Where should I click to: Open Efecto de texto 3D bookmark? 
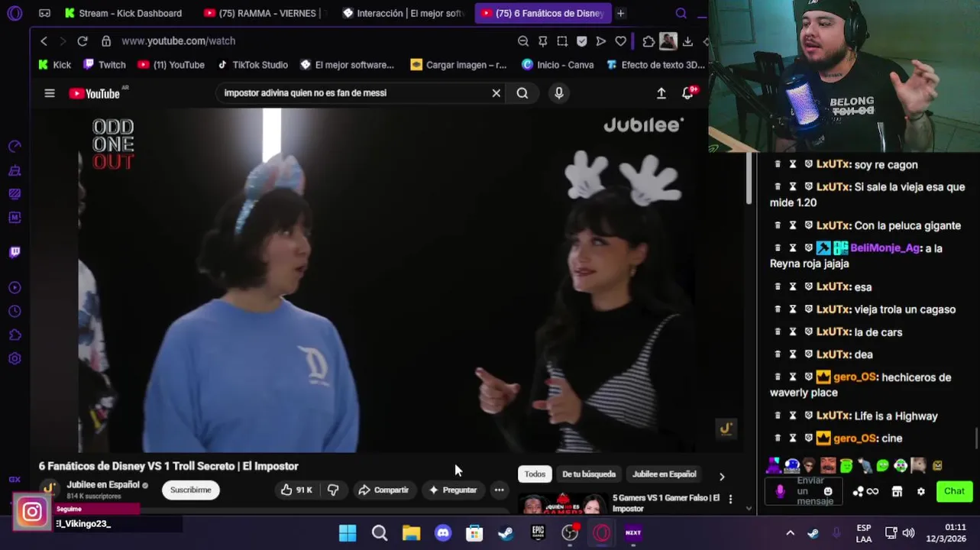coord(655,65)
